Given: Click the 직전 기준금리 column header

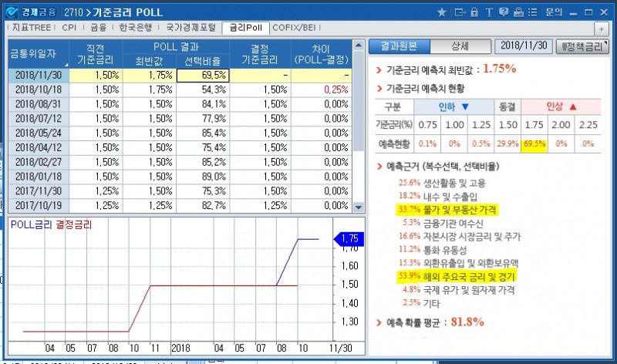Looking at the screenshot, I should [96, 53].
